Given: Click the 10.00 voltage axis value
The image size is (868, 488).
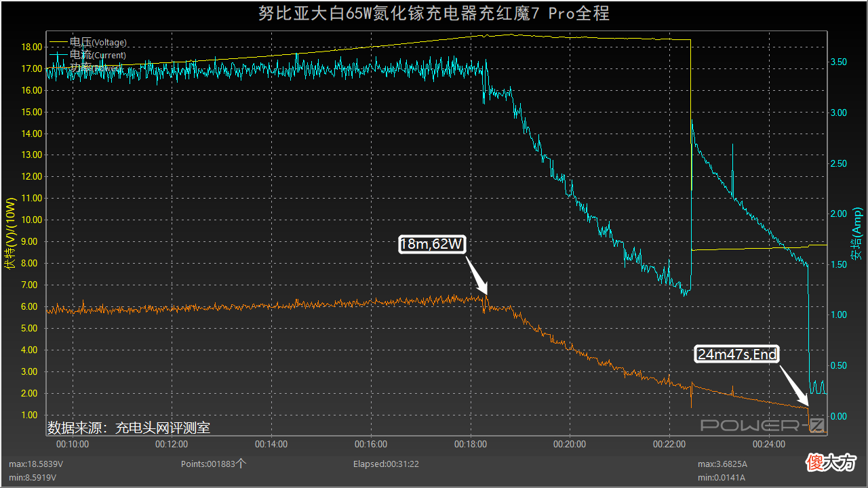Looking at the screenshot, I should (31, 220).
